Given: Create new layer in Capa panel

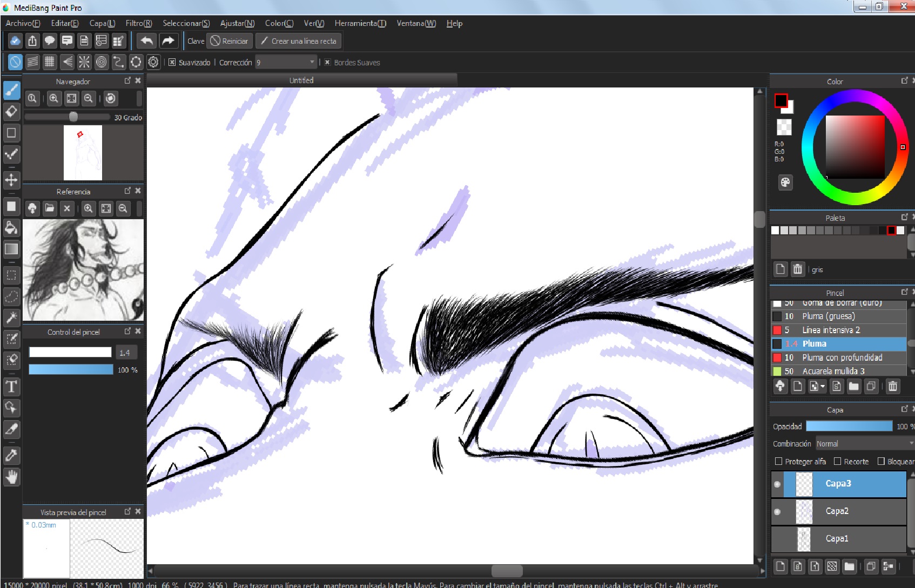Looking at the screenshot, I should pyautogui.click(x=781, y=566).
